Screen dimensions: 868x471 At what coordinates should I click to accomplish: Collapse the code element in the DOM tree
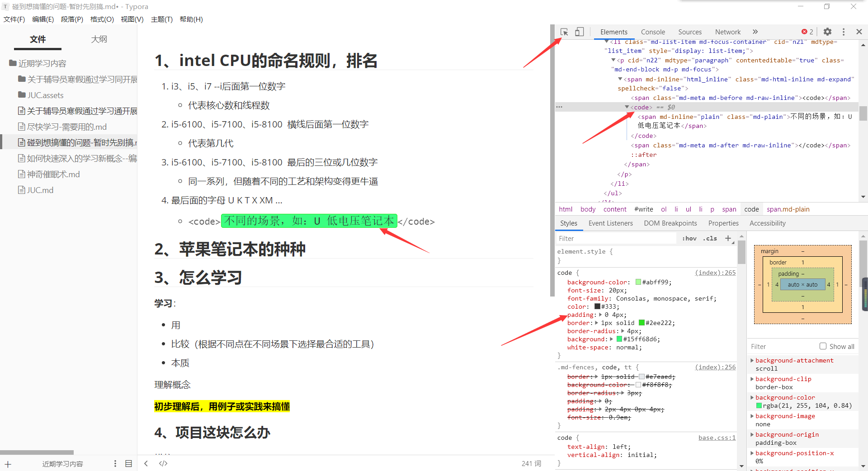(x=627, y=107)
